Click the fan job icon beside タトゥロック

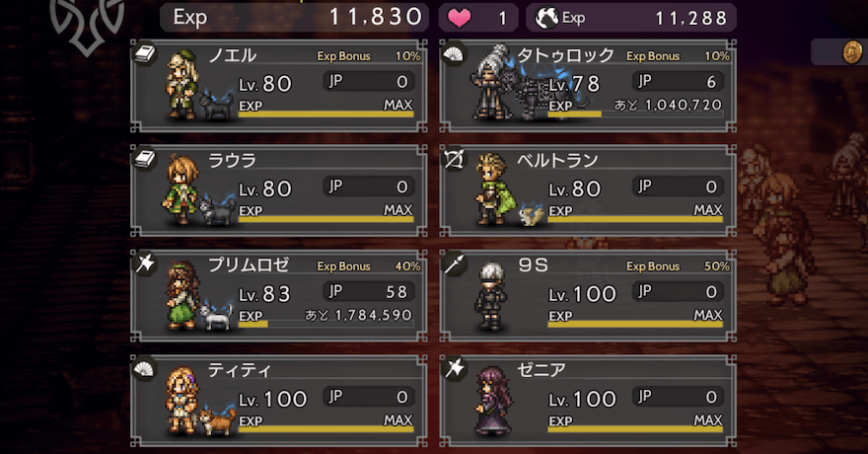455,54
